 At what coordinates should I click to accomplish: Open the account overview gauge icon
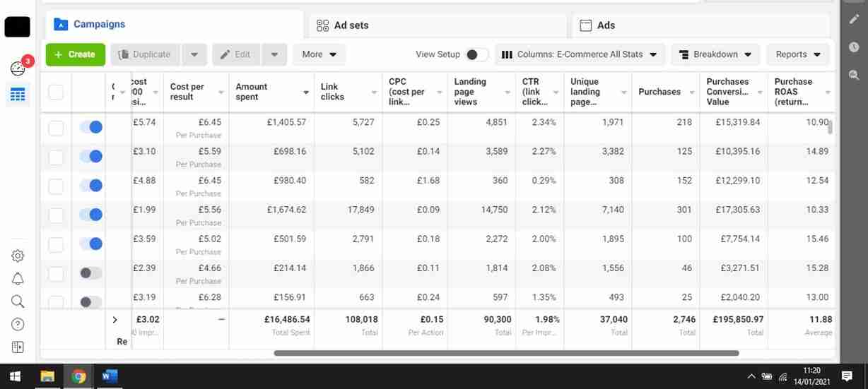(x=18, y=68)
